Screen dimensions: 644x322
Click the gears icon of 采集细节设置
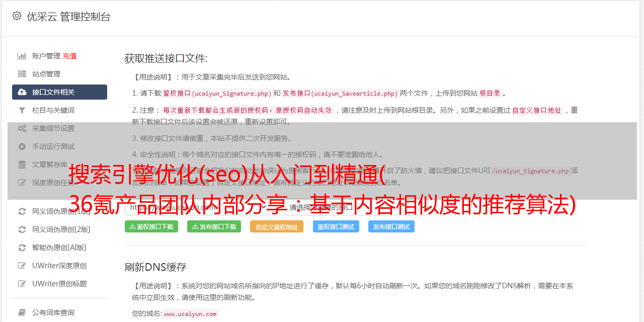22,128
